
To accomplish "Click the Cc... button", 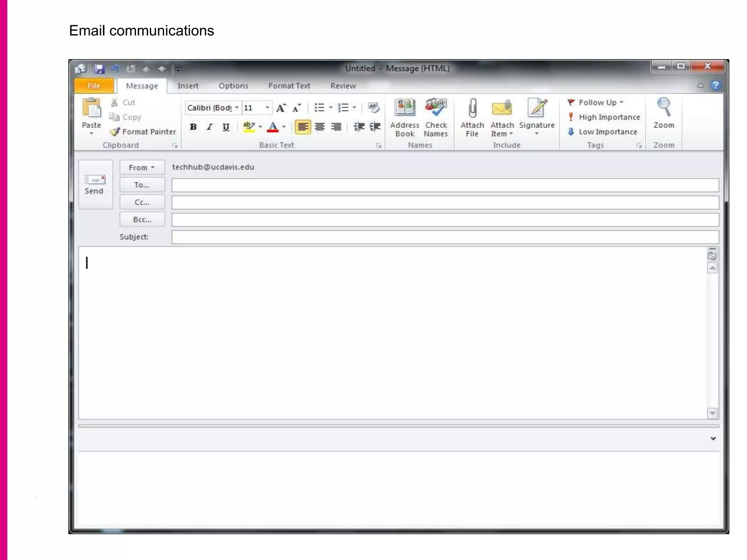I will tap(142, 202).
